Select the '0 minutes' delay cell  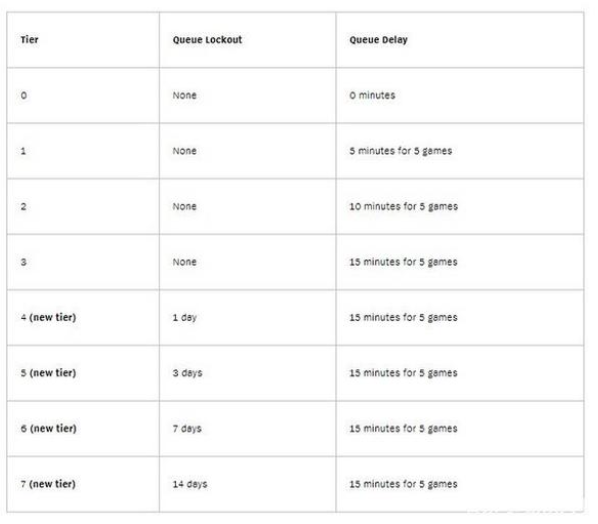(x=460, y=95)
